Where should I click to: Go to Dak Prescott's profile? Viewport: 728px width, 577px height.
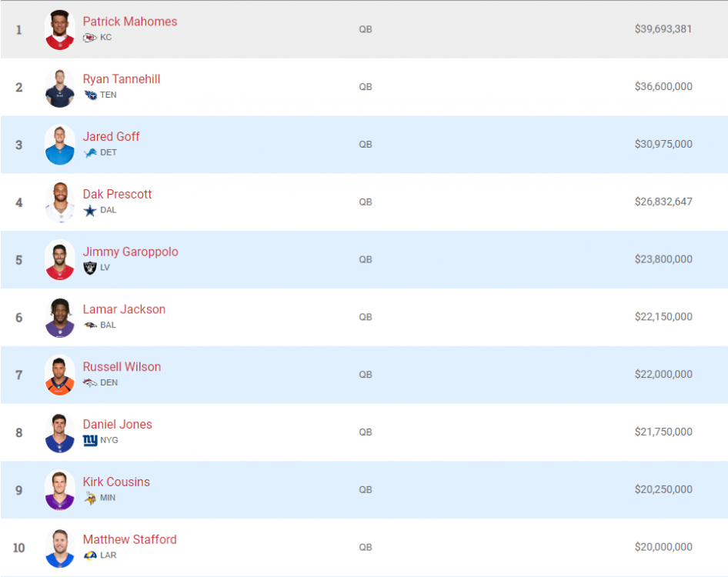(x=118, y=195)
